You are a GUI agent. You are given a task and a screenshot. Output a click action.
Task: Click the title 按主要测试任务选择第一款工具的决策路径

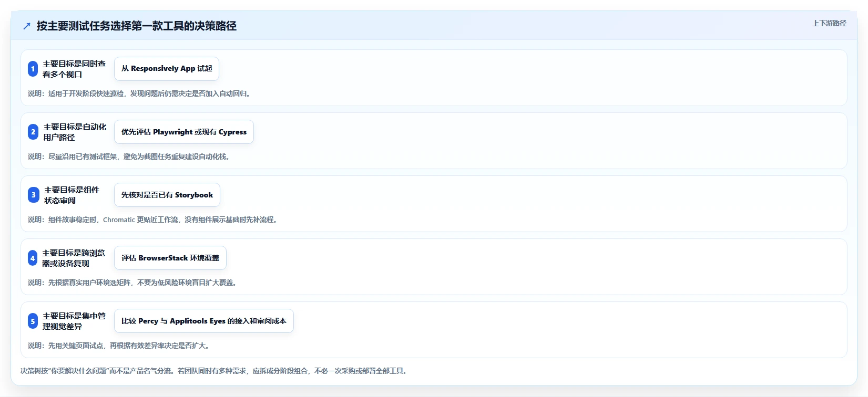pos(137,26)
